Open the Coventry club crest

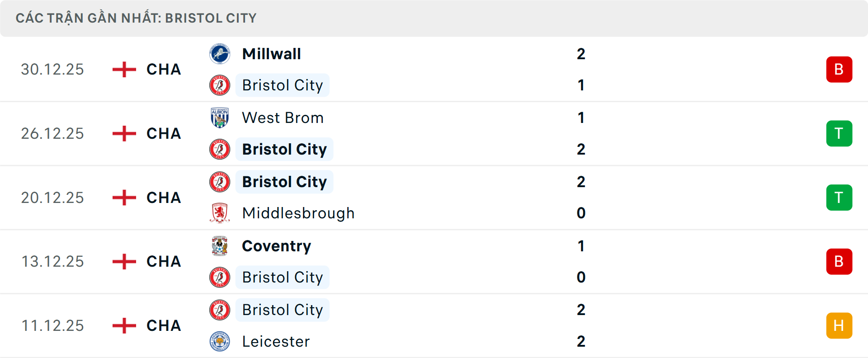pos(220,246)
